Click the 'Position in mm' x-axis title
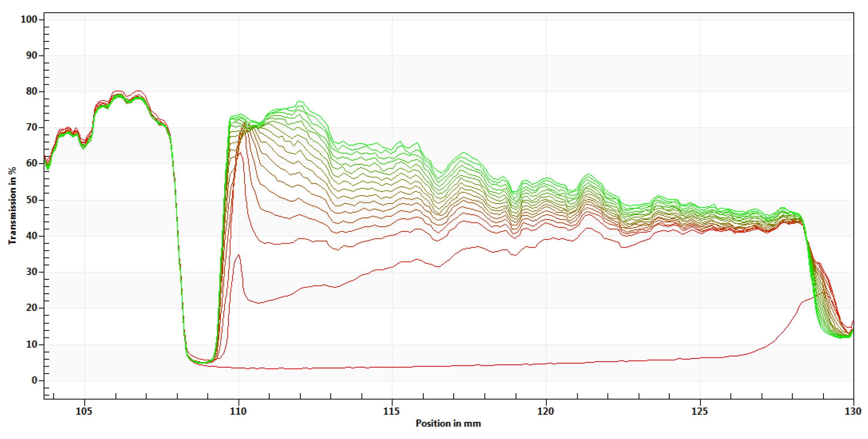The width and height of the screenshot is (868, 439). tap(448, 423)
